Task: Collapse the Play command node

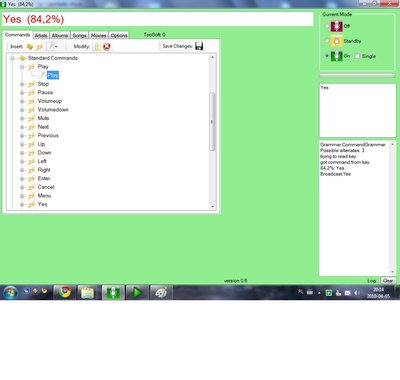Action: tap(22, 67)
